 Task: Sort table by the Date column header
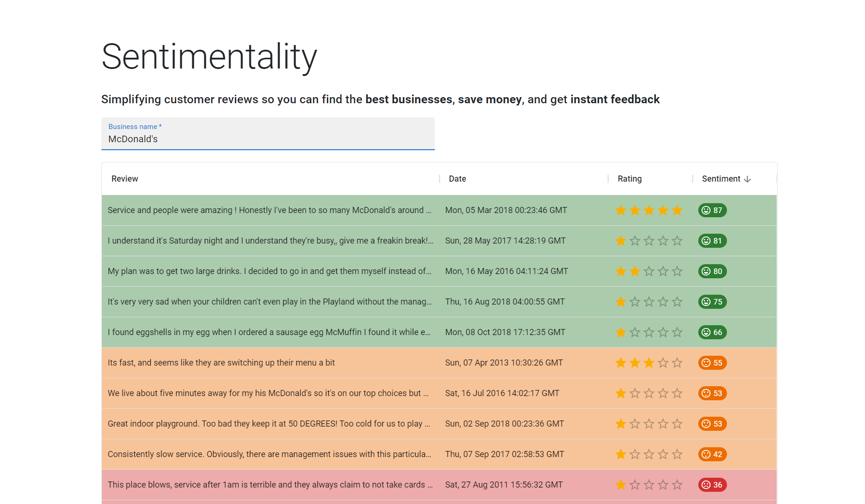(x=457, y=179)
